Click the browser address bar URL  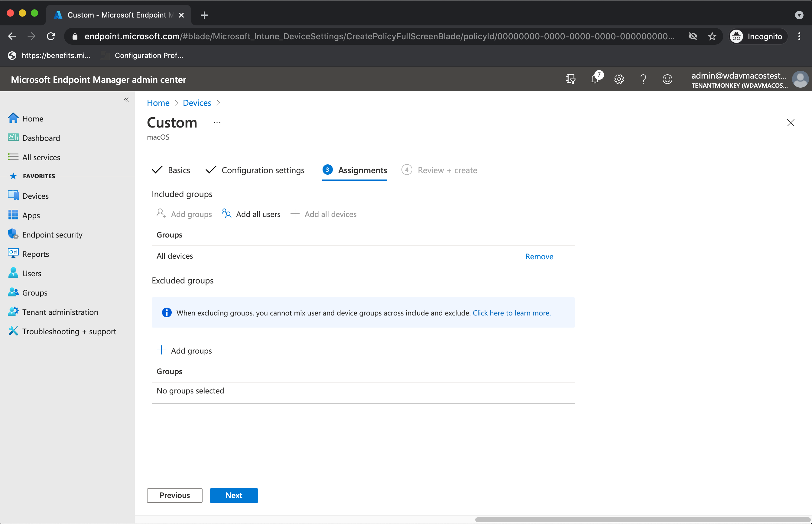click(379, 36)
